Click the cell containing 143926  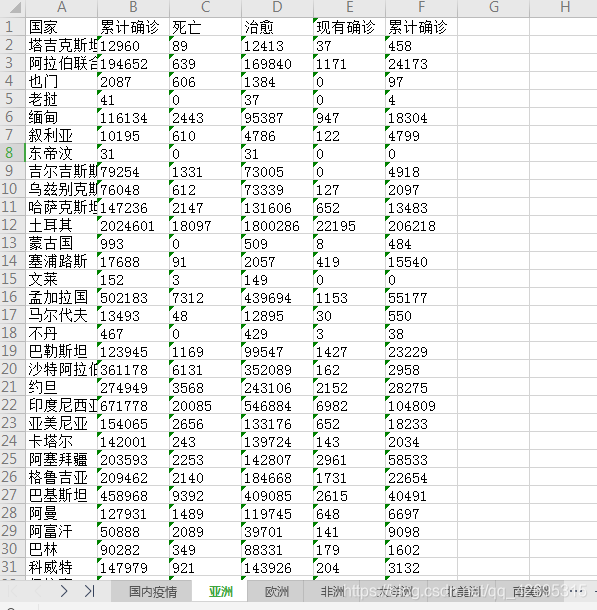(x=277, y=566)
